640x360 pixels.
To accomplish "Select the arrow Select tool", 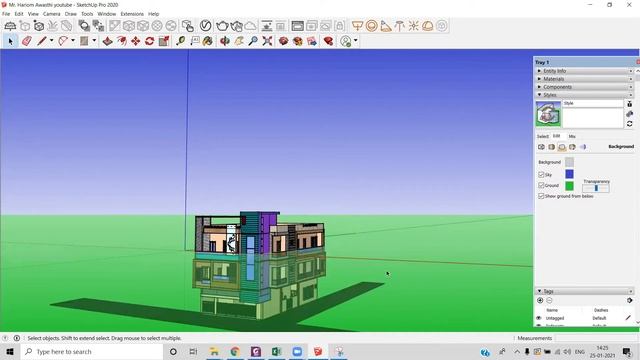I will pyautogui.click(x=10, y=41).
